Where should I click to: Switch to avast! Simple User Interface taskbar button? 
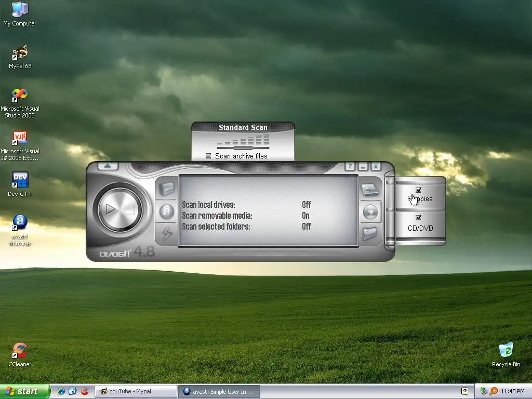(219, 392)
